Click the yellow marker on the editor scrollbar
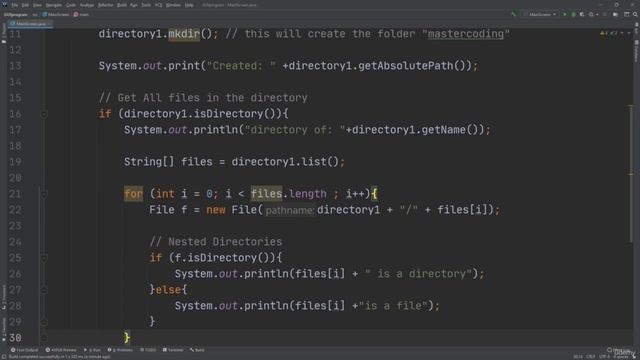This screenshot has height=360, width=640. [x=630, y=174]
